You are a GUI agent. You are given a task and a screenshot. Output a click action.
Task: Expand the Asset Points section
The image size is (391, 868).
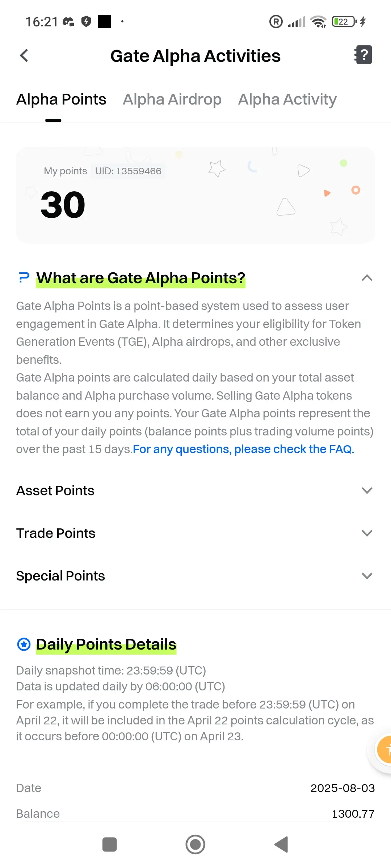[195, 490]
